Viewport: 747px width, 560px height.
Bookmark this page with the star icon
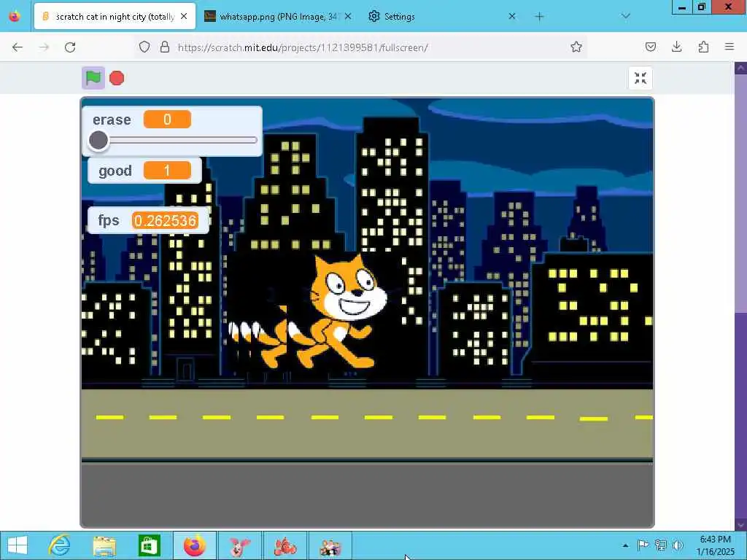(576, 47)
